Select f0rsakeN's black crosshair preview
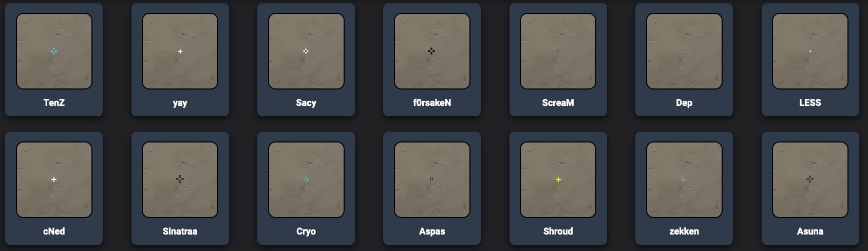868x251 pixels. 432,51
